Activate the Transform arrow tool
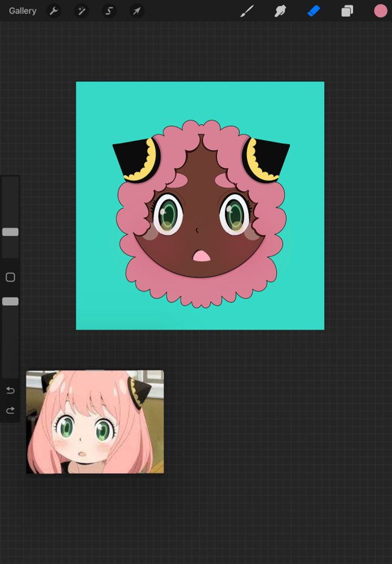392x564 pixels. pos(136,11)
